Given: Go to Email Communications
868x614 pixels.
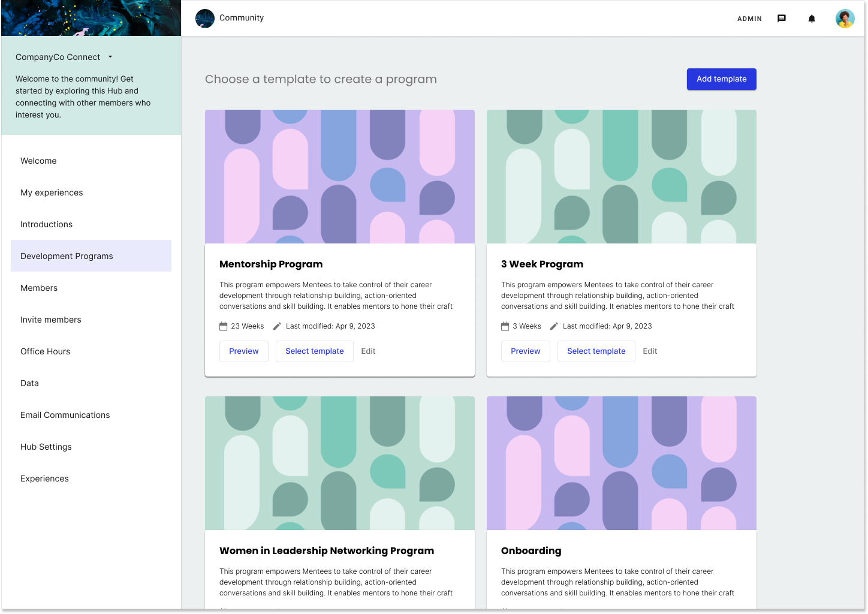Looking at the screenshot, I should (65, 414).
